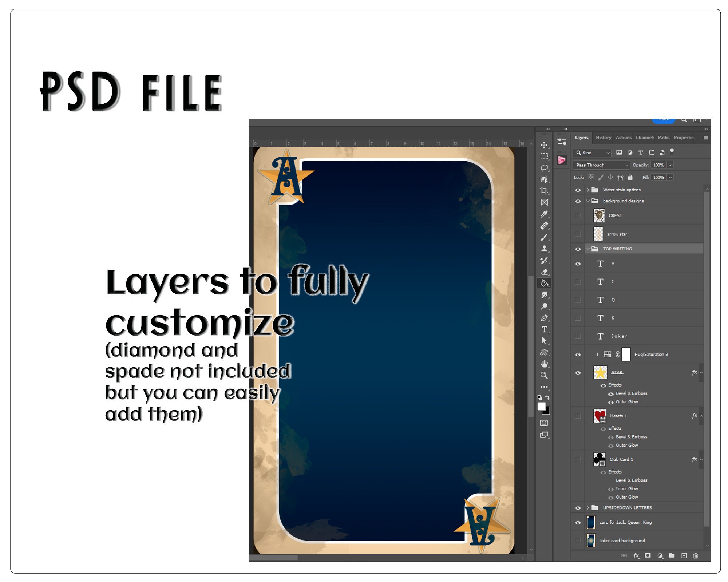Select the Clone Stamp tool
The width and height of the screenshot is (728, 582).
pyautogui.click(x=544, y=248)
